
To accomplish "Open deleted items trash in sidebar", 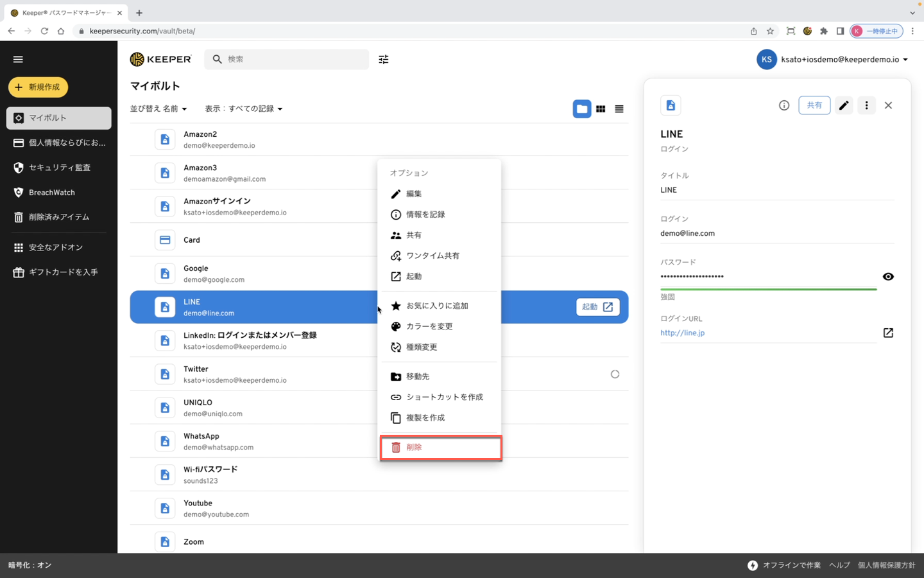I will [x=58, y=217].
